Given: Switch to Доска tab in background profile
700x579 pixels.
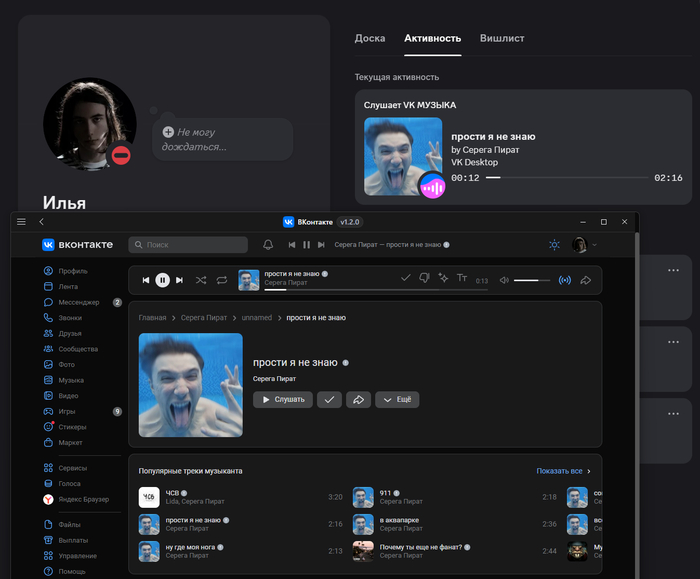Looking at the screenshot, I should tap(370, 38).
